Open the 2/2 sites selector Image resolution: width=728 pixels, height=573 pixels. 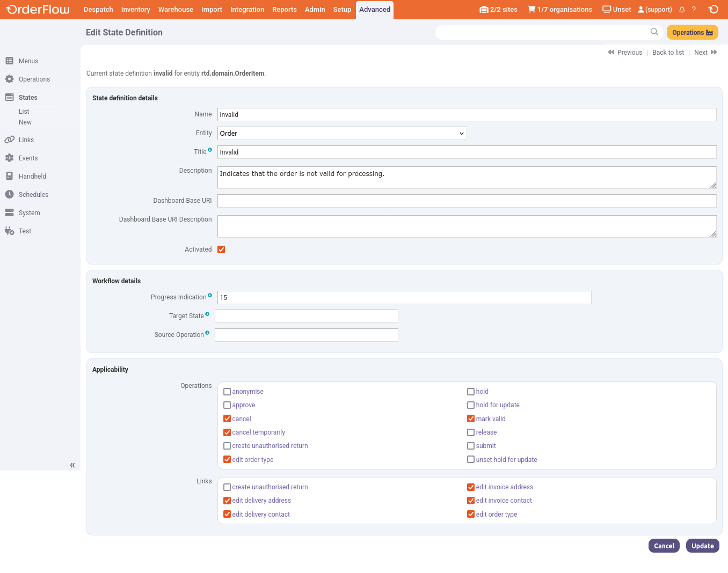point(498,10)
